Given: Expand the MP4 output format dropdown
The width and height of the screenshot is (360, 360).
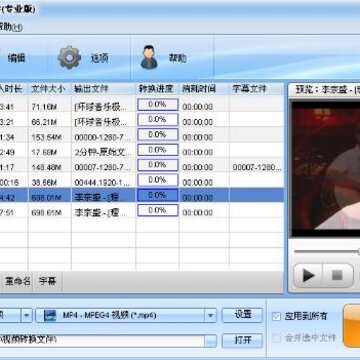Looking at the screenshot, I should 210,316.
